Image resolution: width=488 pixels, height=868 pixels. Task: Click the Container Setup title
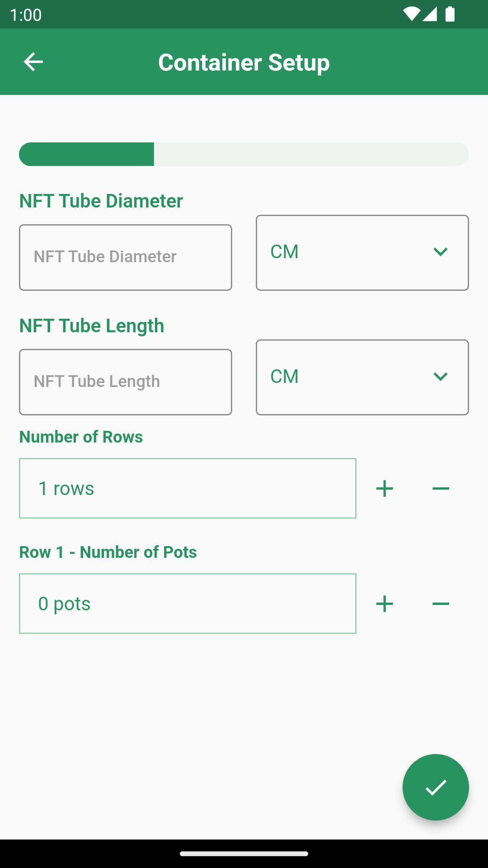[x=244, y=62]
